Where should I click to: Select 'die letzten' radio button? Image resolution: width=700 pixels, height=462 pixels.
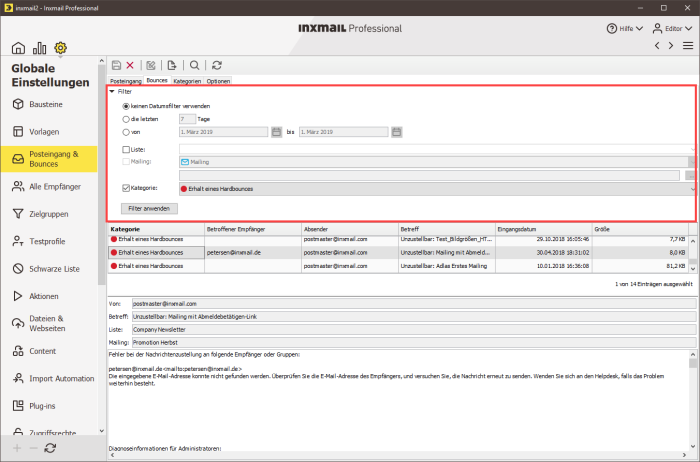click(x=126, y=119)
